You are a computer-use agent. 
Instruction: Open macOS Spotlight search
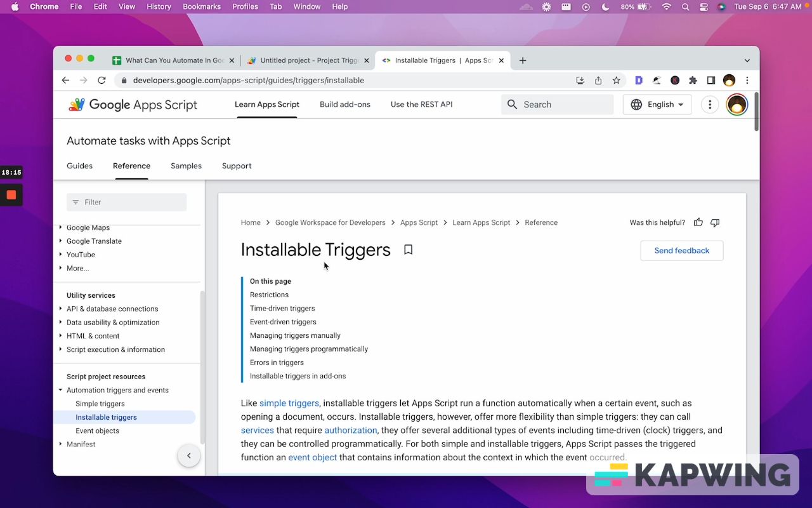coord(685,6)
